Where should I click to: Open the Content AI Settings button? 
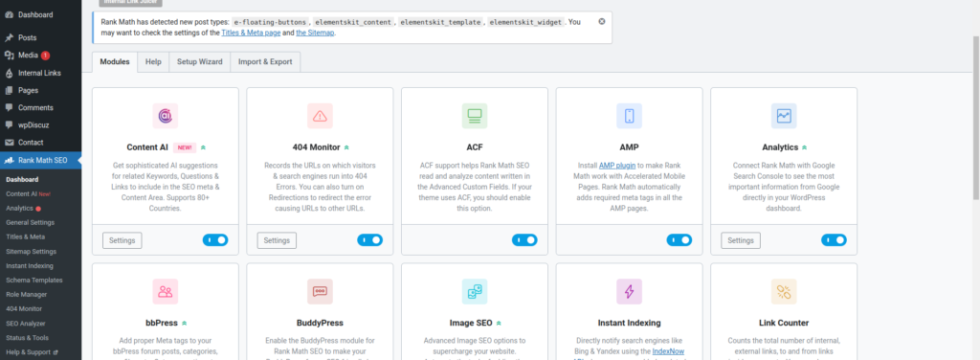click(x=122, y=240)
